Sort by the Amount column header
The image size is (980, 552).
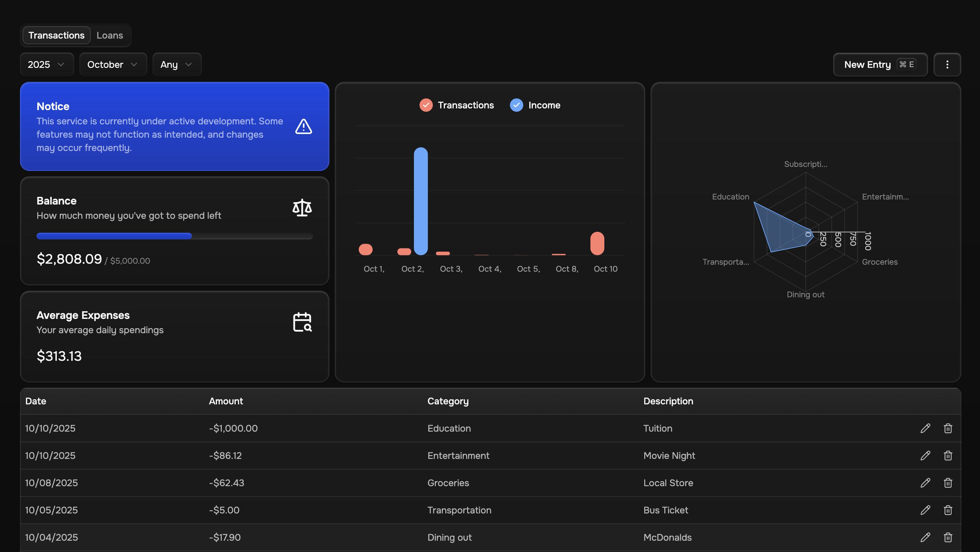tap(226, 401)
